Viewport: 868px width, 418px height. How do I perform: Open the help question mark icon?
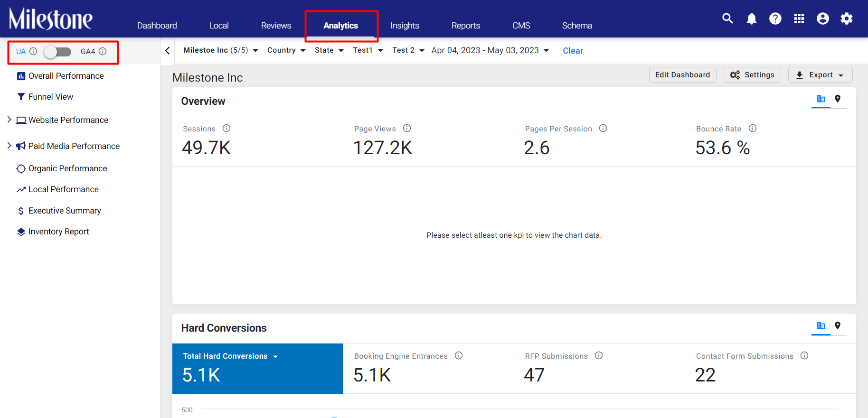coord(775,19)
